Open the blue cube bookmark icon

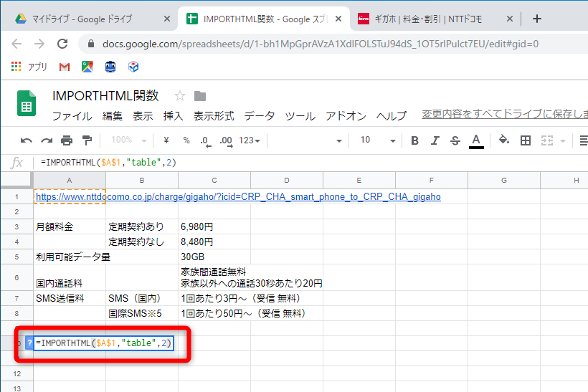click(133, 67)
